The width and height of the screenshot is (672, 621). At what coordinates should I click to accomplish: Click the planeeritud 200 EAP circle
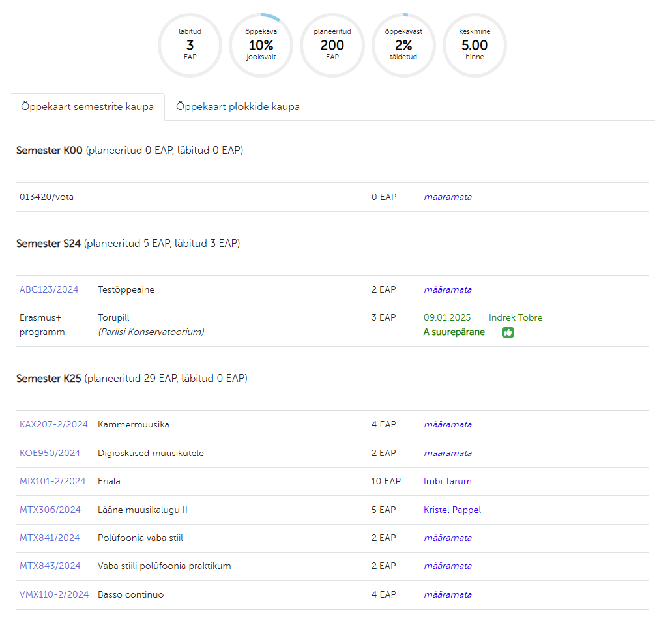(332, 46)
